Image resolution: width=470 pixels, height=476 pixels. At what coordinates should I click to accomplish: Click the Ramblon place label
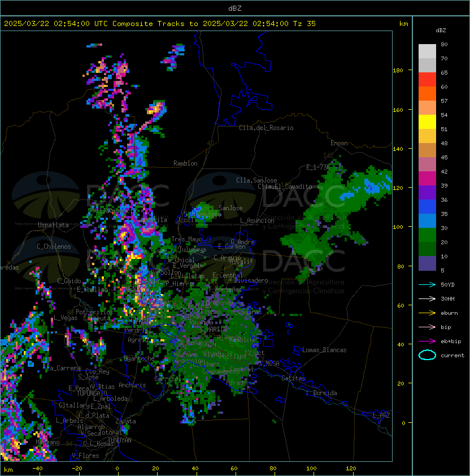[185, 163]
